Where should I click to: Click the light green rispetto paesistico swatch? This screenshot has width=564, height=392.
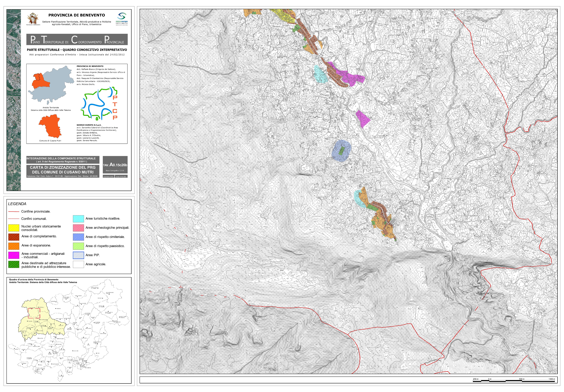(x=78, y=246)
